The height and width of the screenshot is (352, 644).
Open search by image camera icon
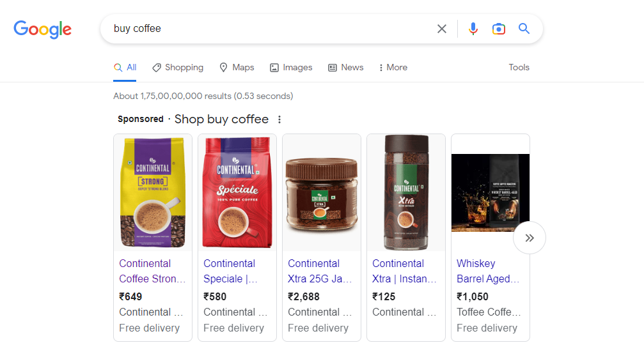point(499,29)
